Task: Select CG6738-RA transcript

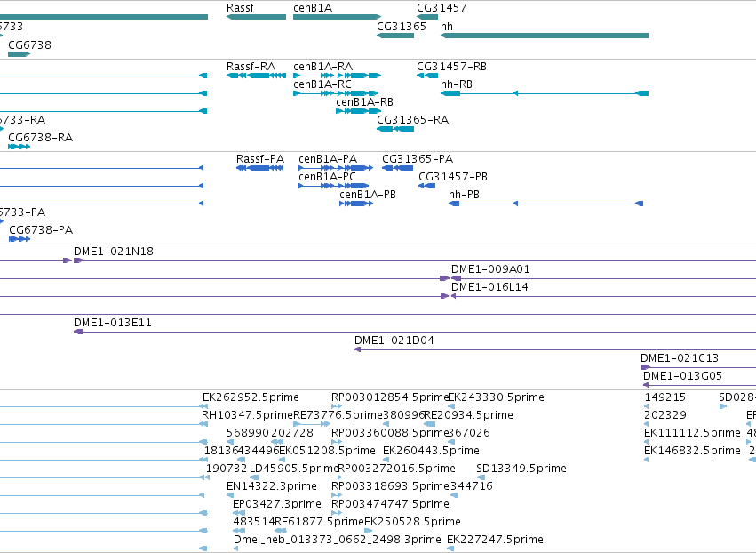Action: [20, 147]
